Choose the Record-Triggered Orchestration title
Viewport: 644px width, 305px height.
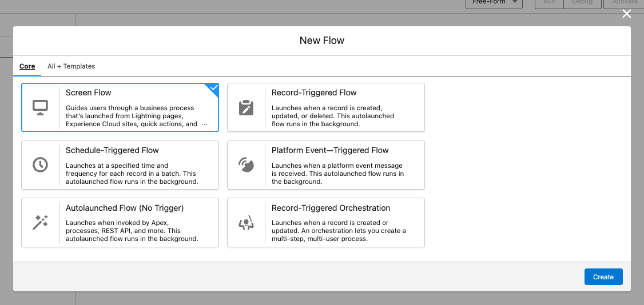[331, 208]
